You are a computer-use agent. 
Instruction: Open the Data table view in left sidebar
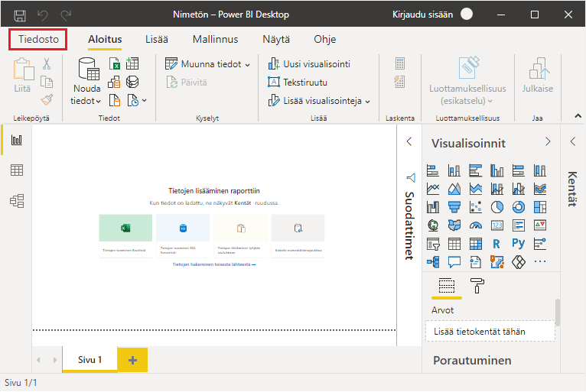coord(16,170)
